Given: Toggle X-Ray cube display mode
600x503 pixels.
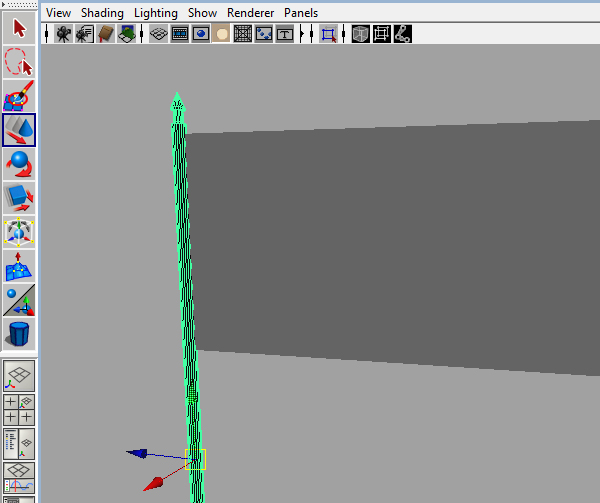Looking at the screenshot, I should pos(360,34).
